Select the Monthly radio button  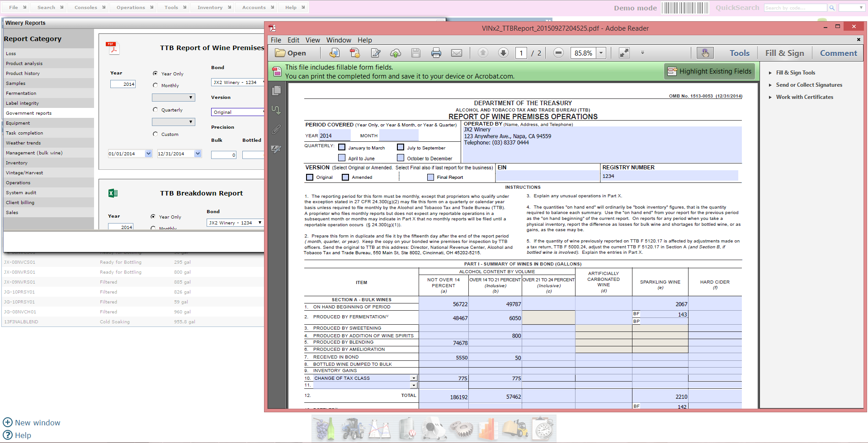point(156,85)
